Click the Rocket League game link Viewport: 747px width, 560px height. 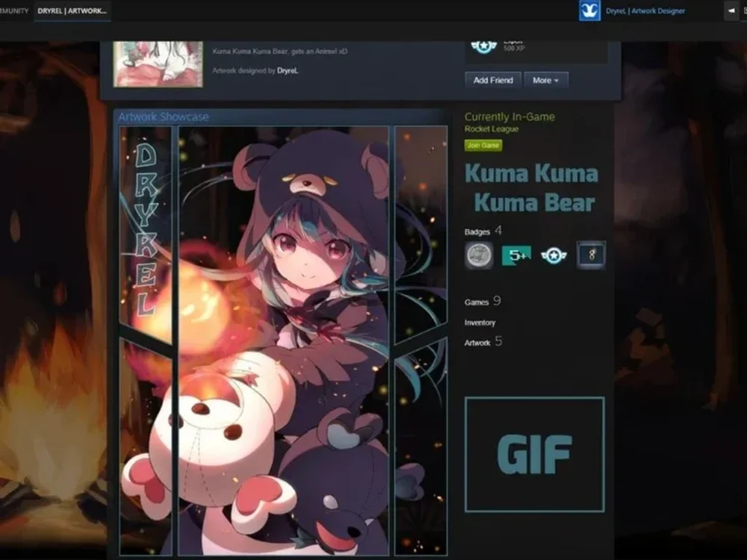pos(492,129)
